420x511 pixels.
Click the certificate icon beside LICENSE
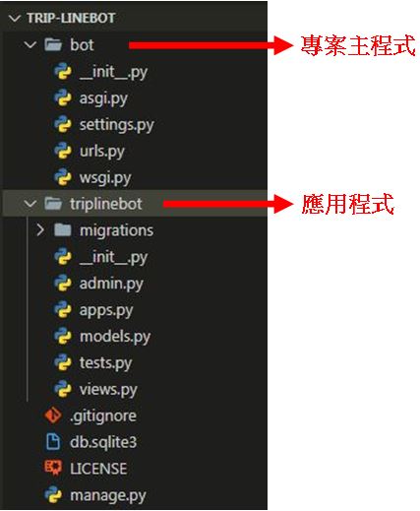(53, 468)
